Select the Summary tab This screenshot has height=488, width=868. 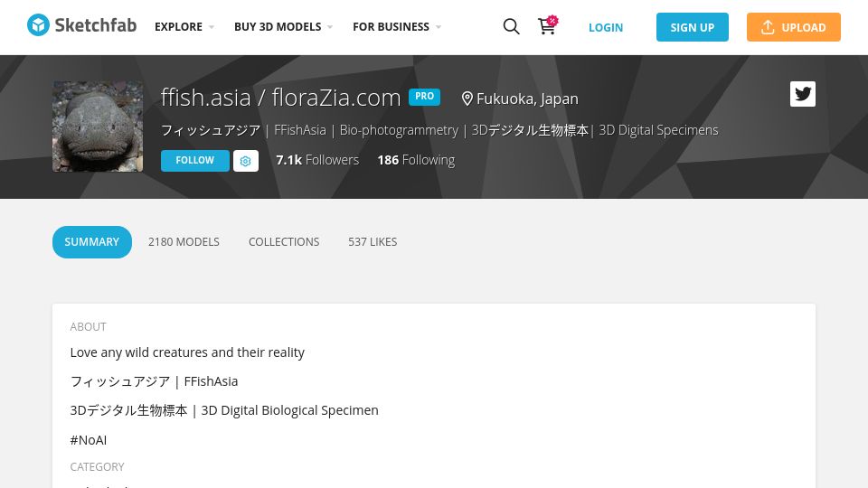92,242
